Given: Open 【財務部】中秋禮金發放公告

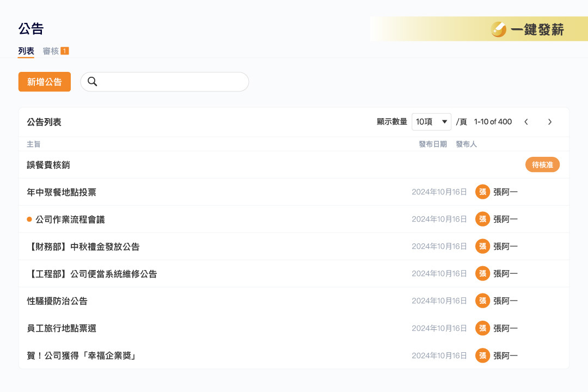Looking at the screenshot, I should tap(83, 247).
